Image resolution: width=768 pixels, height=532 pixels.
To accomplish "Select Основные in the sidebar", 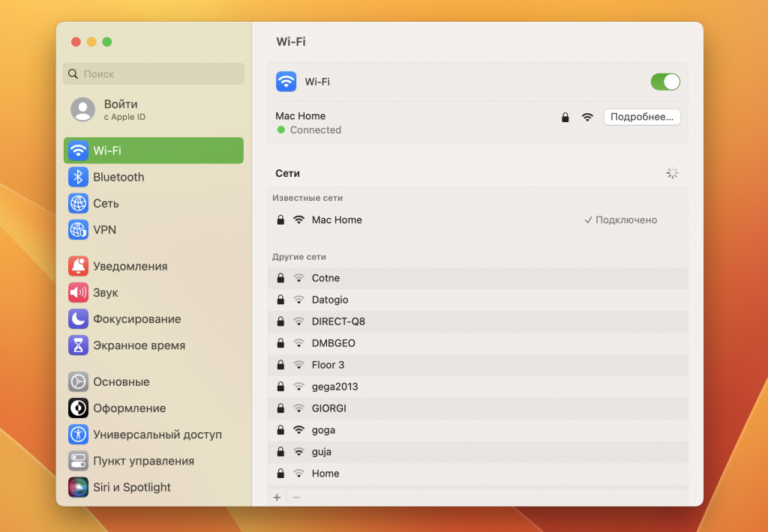I will pos(121,381).
